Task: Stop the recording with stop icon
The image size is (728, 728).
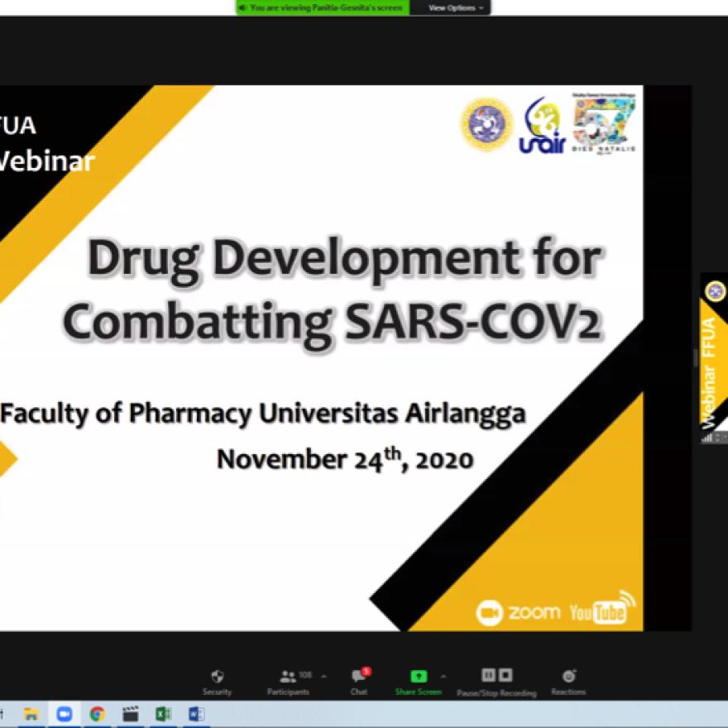Action: 505,674
